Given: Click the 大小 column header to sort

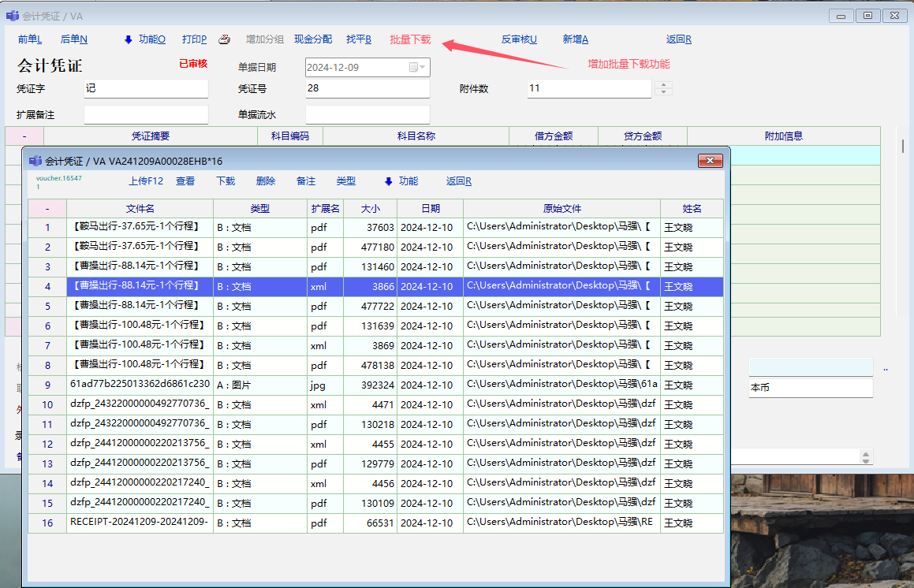Looking at the screenshot, I should coord(370,209).
